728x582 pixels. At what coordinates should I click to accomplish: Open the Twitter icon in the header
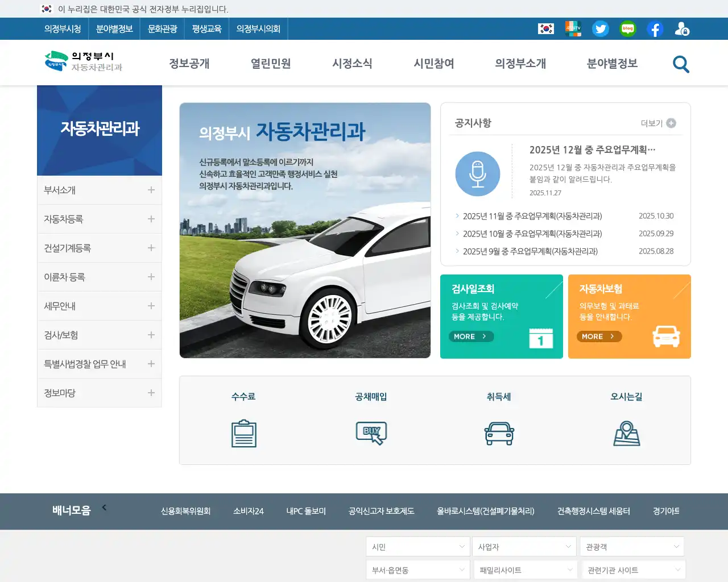601,28
